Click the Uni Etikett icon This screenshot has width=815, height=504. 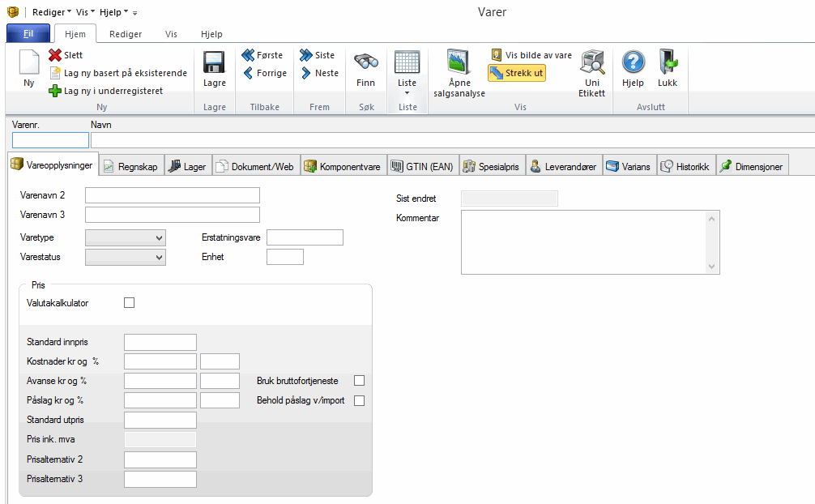click(591, 65)
